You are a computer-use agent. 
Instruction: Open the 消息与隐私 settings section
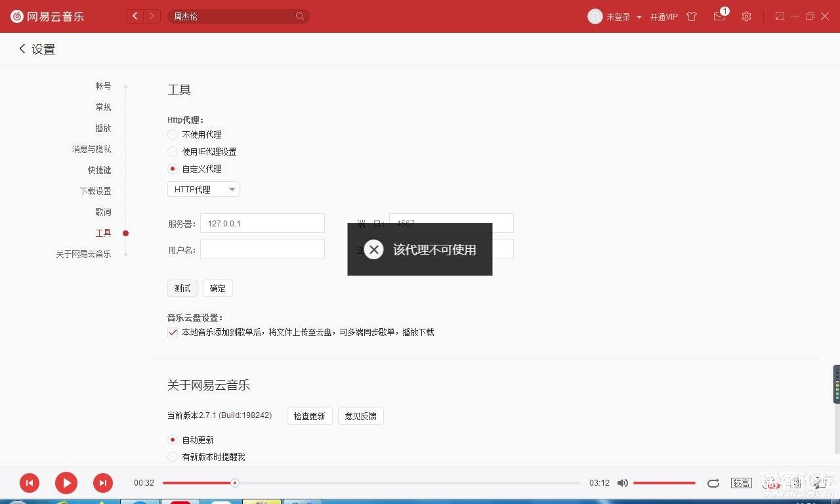click(x=91, y=149)
